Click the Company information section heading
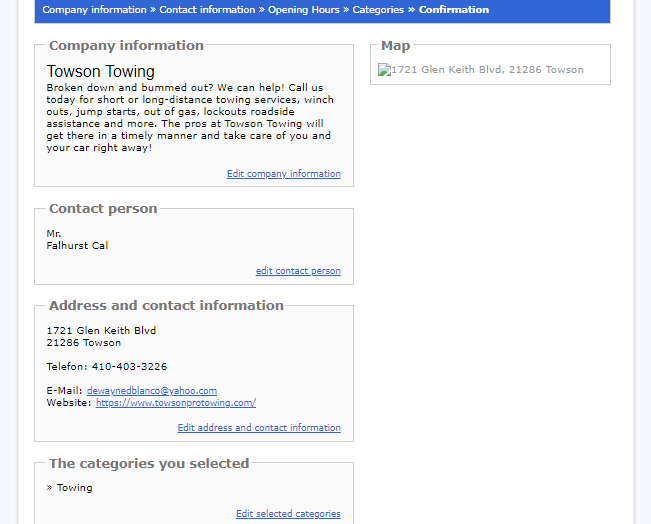The width and height of the screenshot is (651, 524). 126,45
